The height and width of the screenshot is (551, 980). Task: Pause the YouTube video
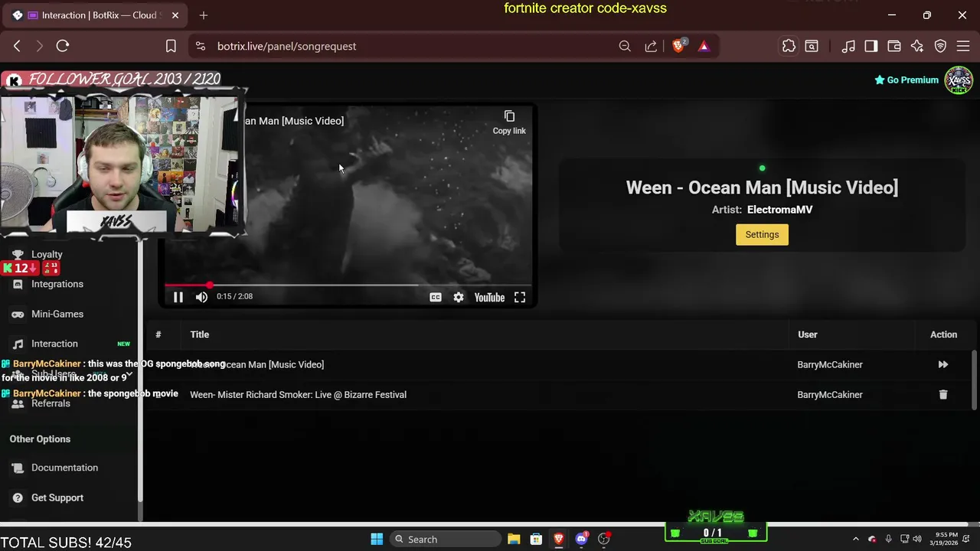pos(178,297)
